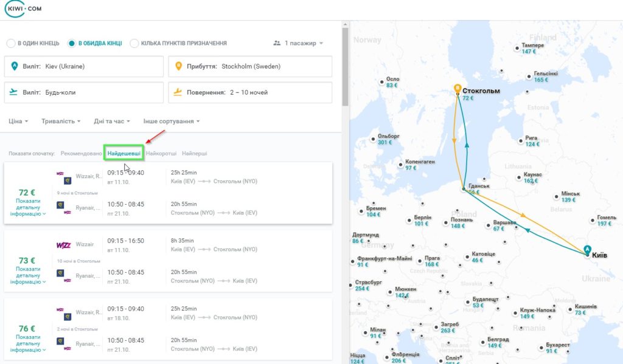
Task: Open the departure date field Будь-коли
Action: pos(84,92)
